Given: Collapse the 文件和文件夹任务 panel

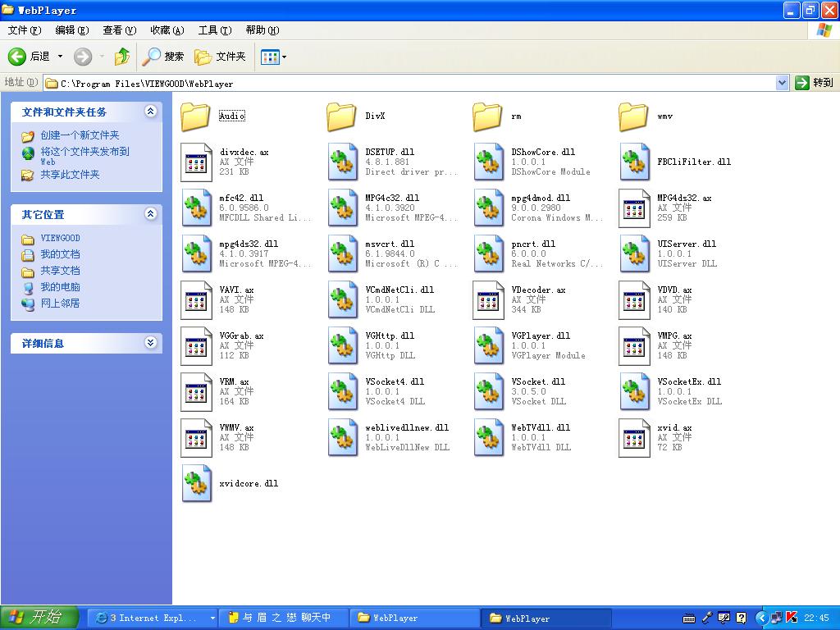Looking at the screenshot, I should [151, 112].
